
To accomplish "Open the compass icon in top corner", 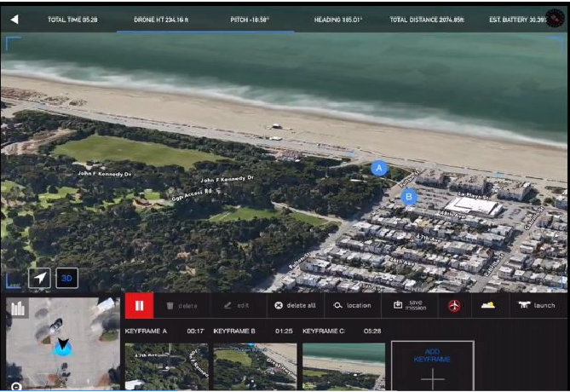I will point(556,19).
